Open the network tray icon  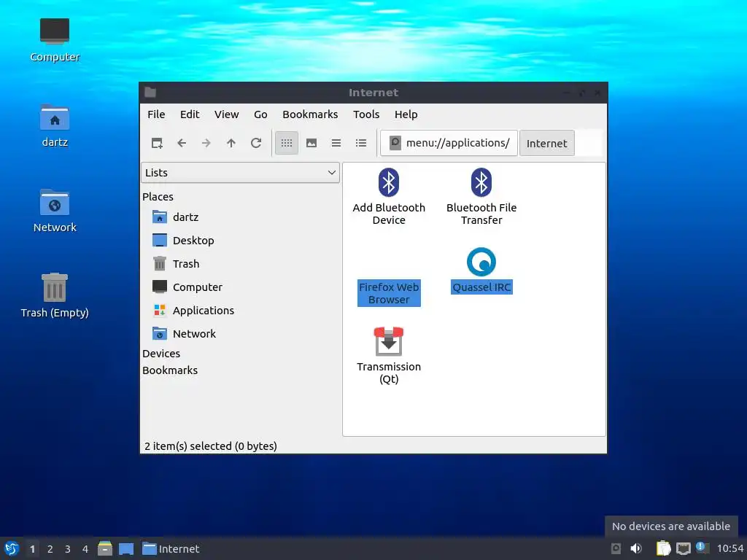pyautogui.click(x=684, y=548)
